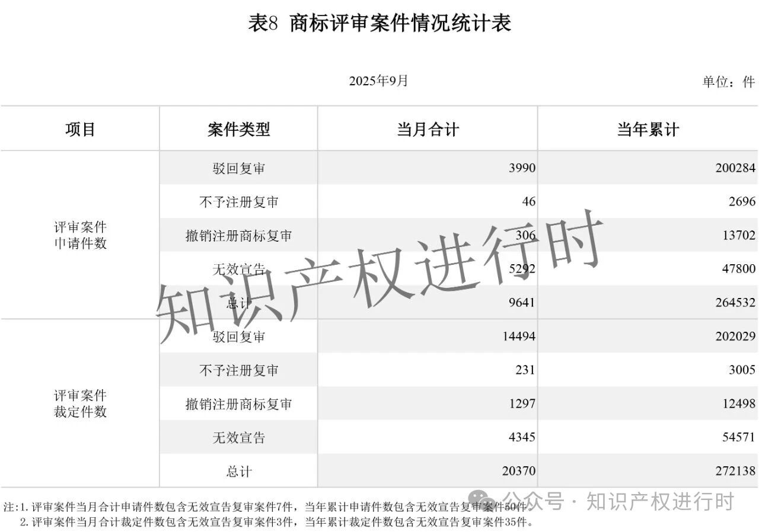Select the 项目 column header
Screen dimensions: 759x532
pyautogui.click(x=80, y=129)
